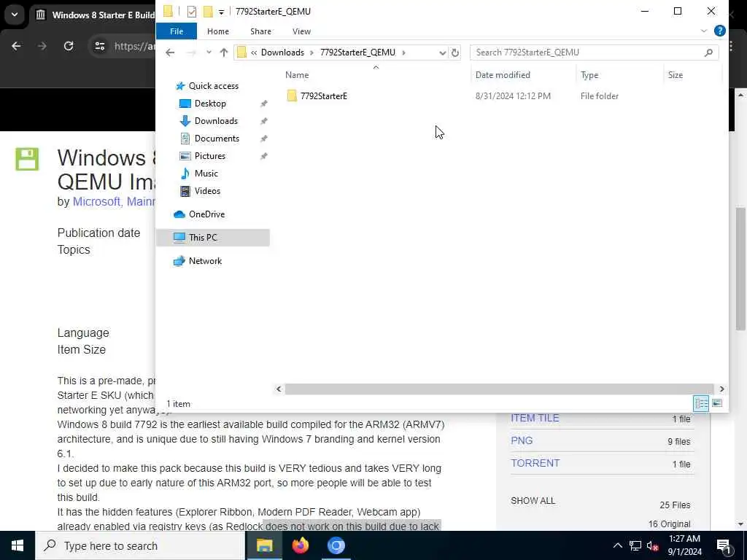Screen dimensions: 747x560
Task: Click the search magnifier icon in Explorer
Action: [x=708, y=52]
